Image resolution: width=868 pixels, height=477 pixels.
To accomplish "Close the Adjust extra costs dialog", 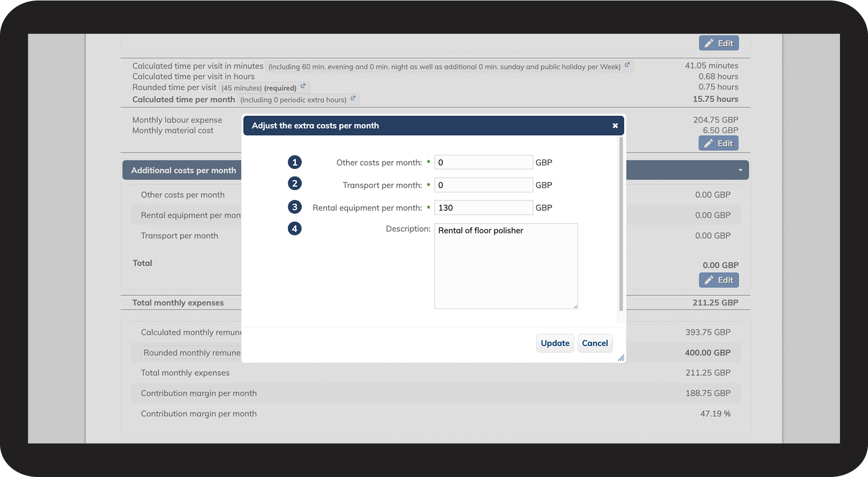I will click(615, 126).
